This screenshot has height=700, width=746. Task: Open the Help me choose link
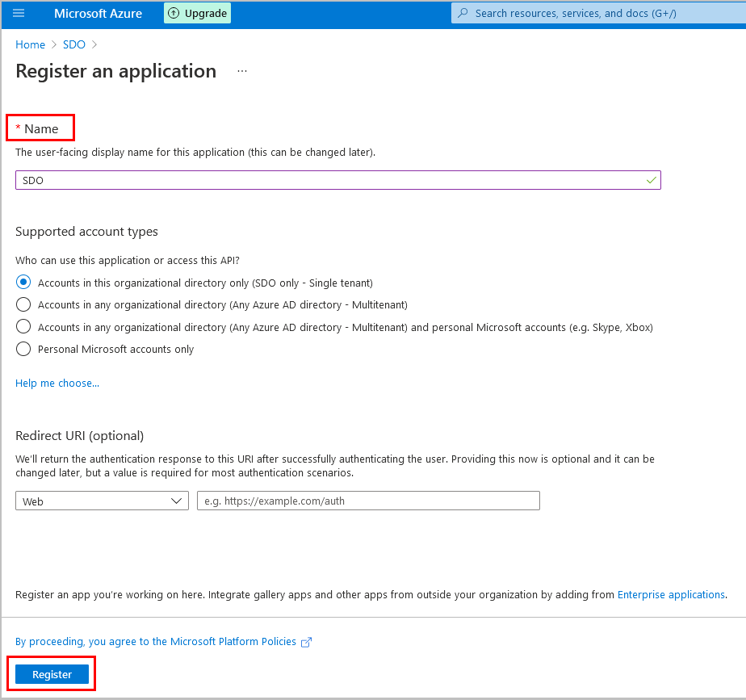pyautogui.click(x=57, y=383)
